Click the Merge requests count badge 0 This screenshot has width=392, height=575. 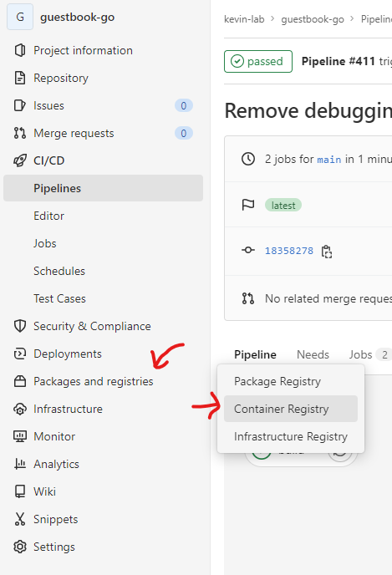coord(184,133)
